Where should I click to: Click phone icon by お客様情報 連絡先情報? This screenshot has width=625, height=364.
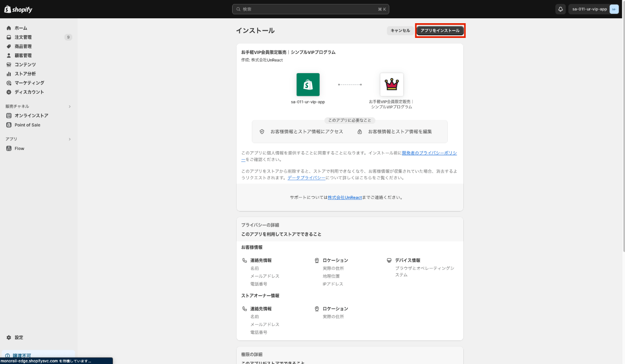tap(245, 260)
